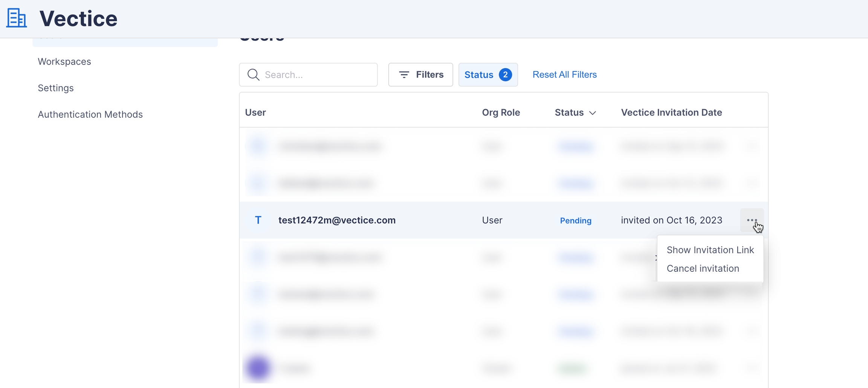Click the T avatar for test12472m user
868x388 pixels.
tap(258, 220)
